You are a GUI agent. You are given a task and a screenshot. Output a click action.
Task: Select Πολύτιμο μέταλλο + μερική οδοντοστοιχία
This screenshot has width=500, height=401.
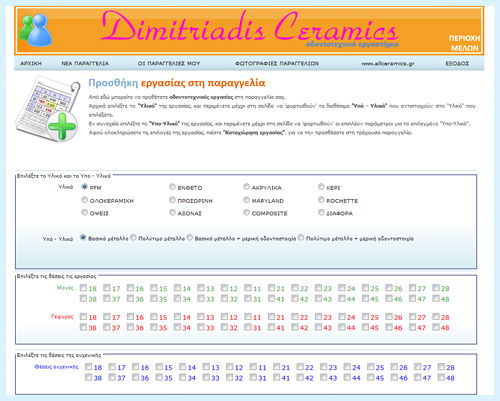pyautogui.click(x=301, y=238)
